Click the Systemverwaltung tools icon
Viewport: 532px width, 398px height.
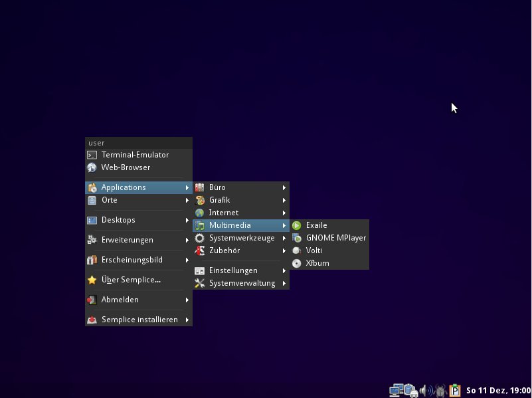199,283
